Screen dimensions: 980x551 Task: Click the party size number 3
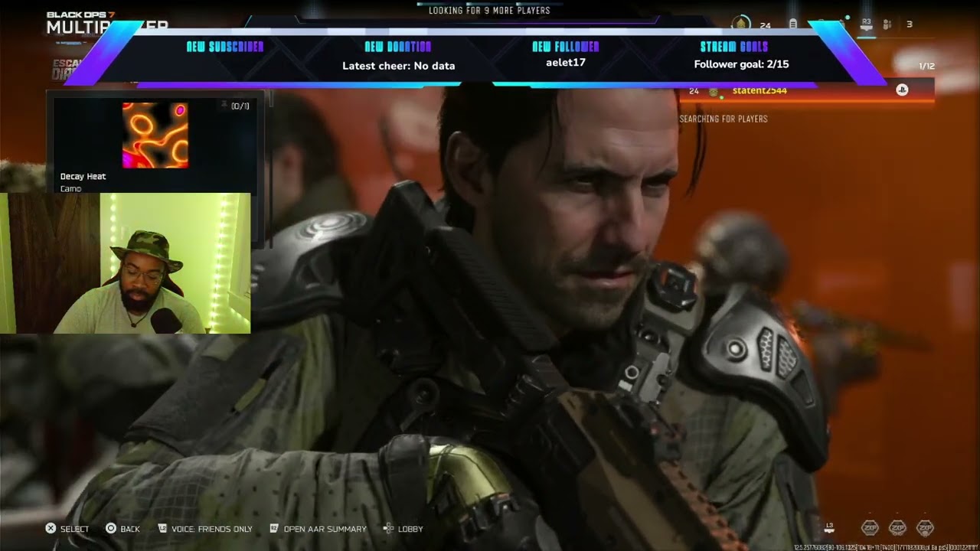point(910,24)
